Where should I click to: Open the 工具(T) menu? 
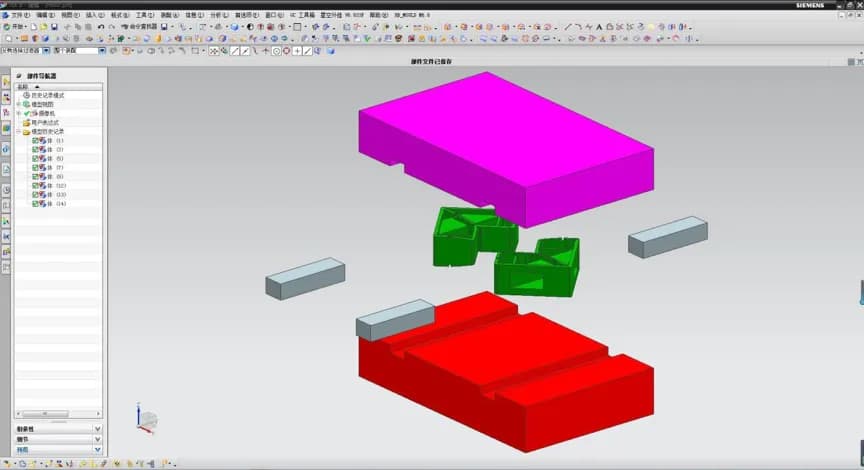pyautogui.click(x=144, y=15)
